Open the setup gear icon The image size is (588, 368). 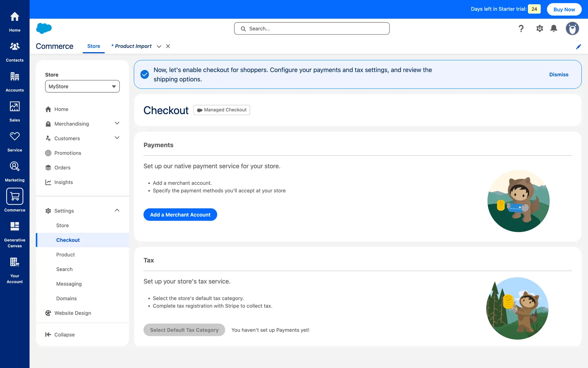click(x=540, y=29)
